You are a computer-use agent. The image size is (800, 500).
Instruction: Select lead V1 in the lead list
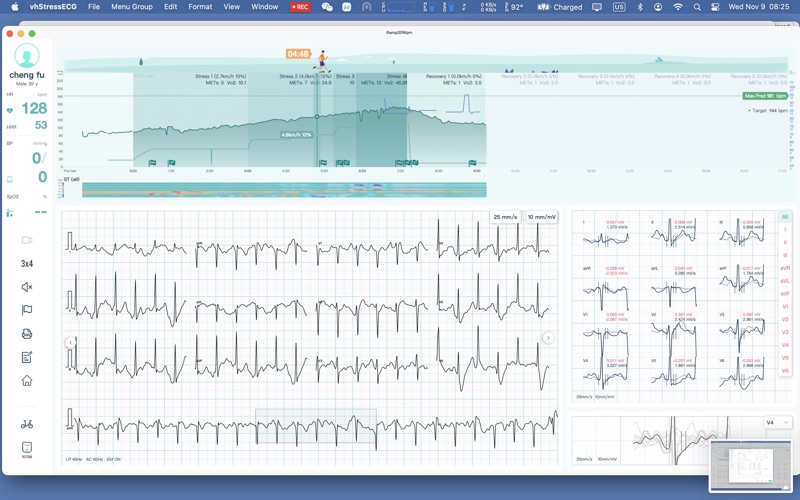tap(785, 307)
